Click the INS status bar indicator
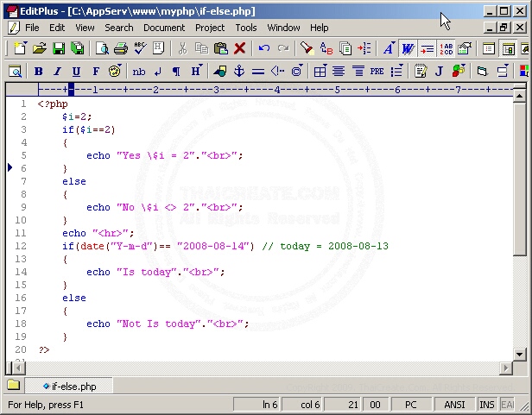Image resolution: width=532 pixels, height=415 pixels. point(487,405)
